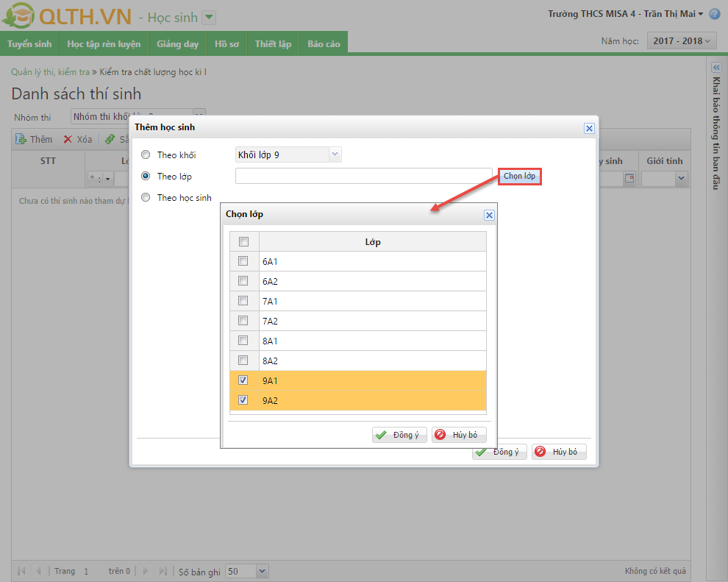
Task: Click the QLTH.VN graduation cap logo
Action: pyautogui.click(x=18, y=15)
